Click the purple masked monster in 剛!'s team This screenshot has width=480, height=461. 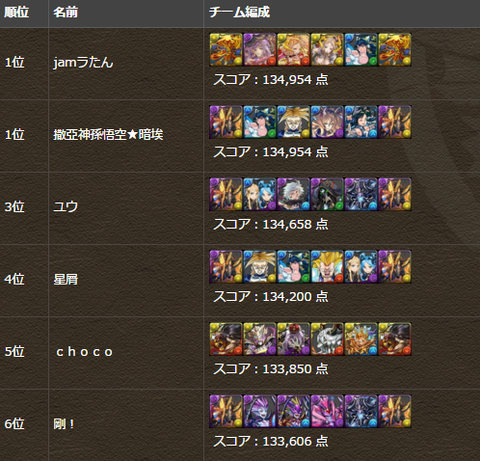293,411
